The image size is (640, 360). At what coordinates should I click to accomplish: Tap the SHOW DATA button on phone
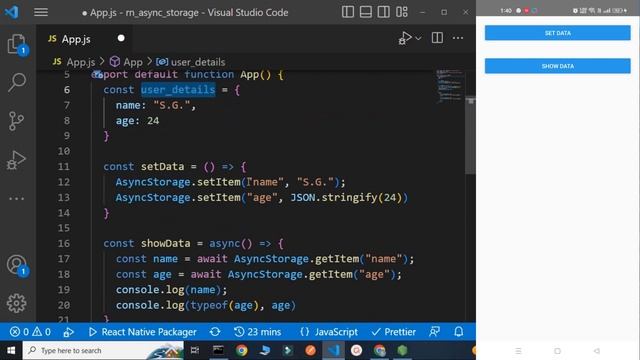pyautogui.click(x=558, y=66)
